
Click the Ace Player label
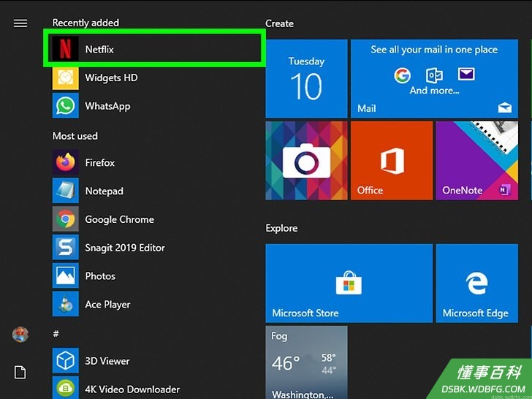pos(107,305)
